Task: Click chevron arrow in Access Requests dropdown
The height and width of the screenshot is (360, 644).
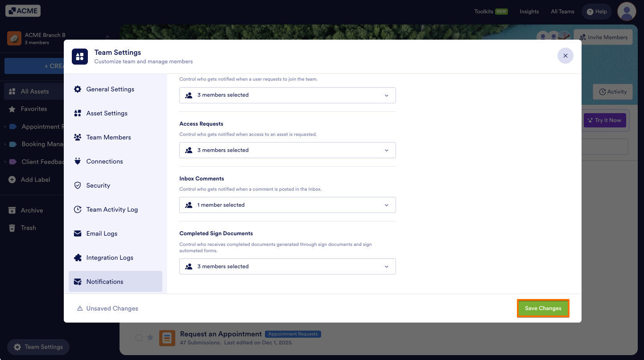Action: coord(387,150)
